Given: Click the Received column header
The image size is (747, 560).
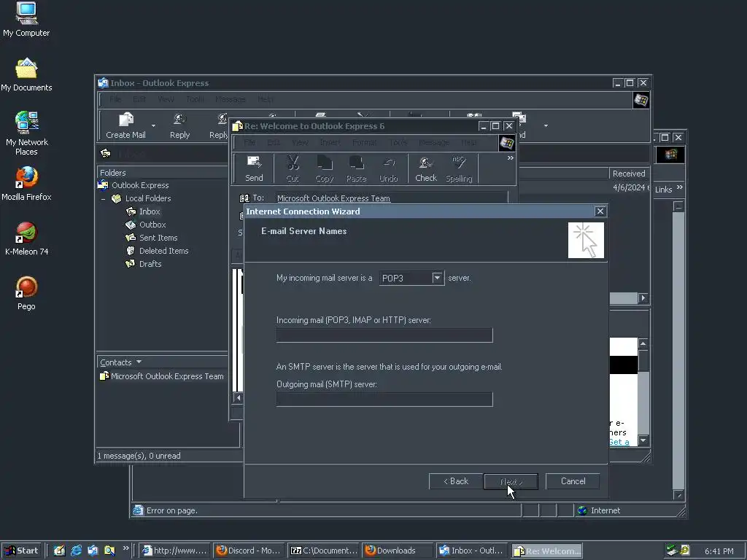Looking at the screenshot, I should point(629,174).
